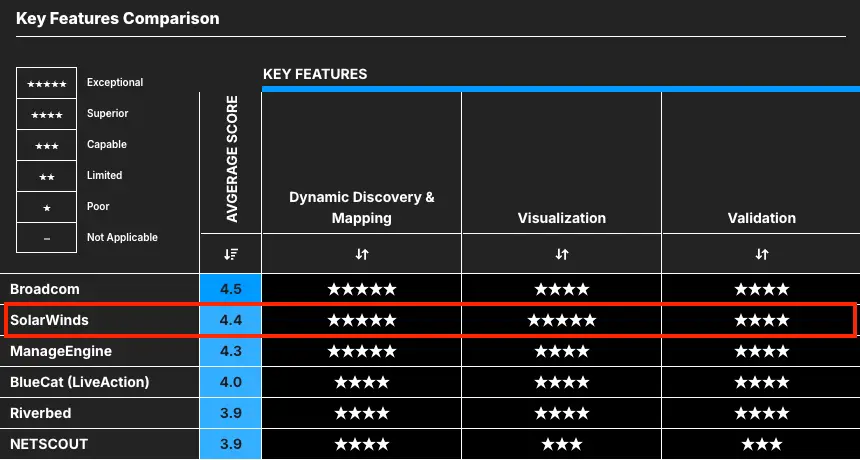Click the four-star legend box

(47, 115)
